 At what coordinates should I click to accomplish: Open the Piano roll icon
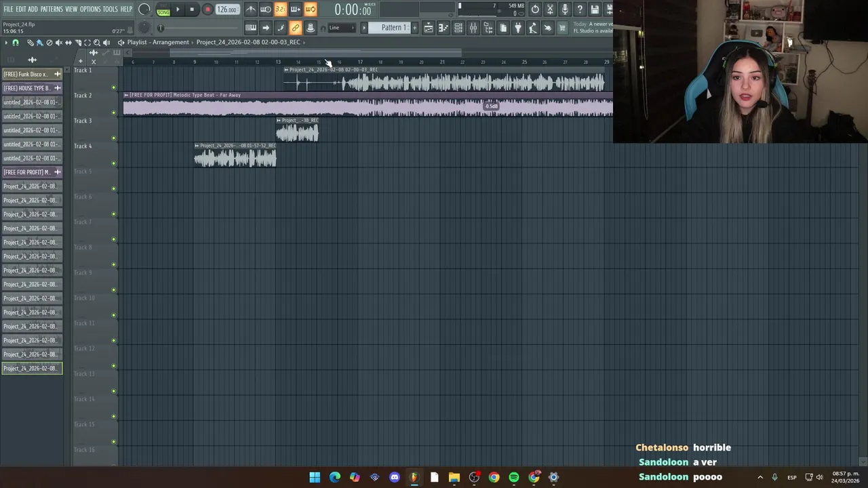pos(443,28)
